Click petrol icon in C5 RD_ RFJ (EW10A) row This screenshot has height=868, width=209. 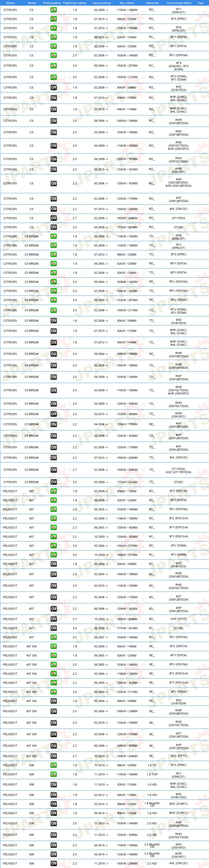[x=53, y=56]
